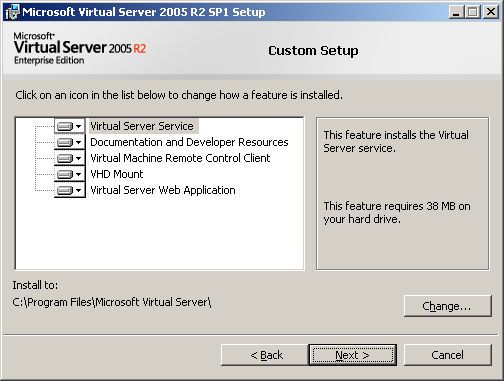
Task: Open install options arrow for VHD Mount
Action: 78,174
